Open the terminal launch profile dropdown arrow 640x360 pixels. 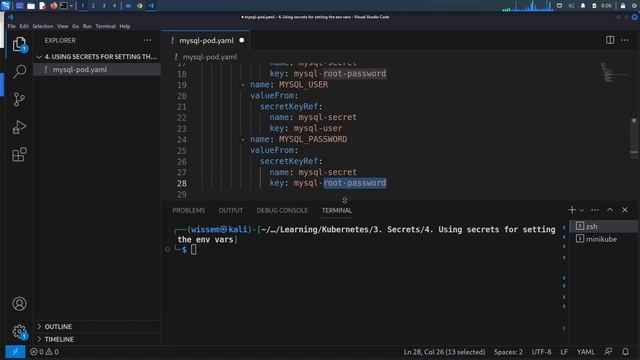point(582,210)
